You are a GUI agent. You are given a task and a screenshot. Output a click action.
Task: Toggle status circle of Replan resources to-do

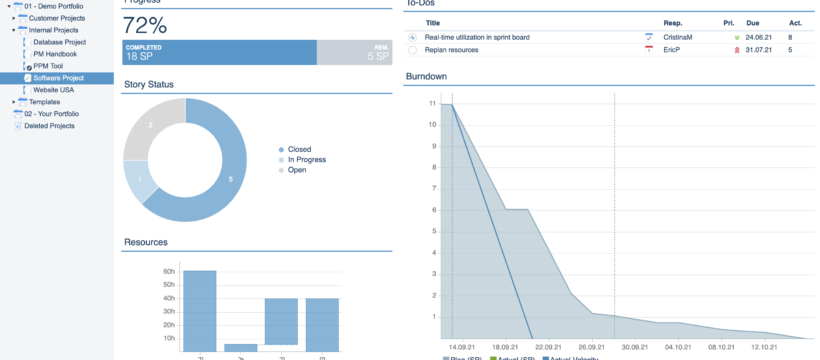[x=413, y=50]
